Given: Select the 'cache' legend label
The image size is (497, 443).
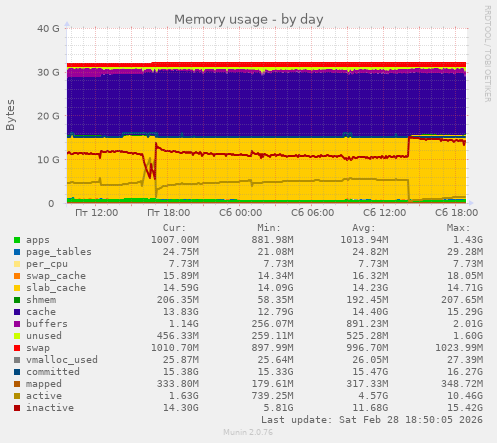Looking at the screenshot, I should tap(41, 312).
